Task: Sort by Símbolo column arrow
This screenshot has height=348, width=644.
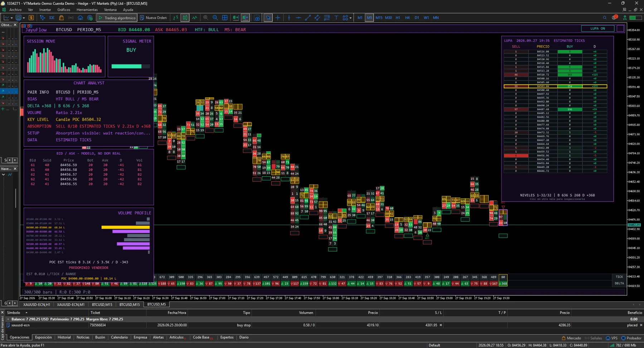Action: point(26,313)
